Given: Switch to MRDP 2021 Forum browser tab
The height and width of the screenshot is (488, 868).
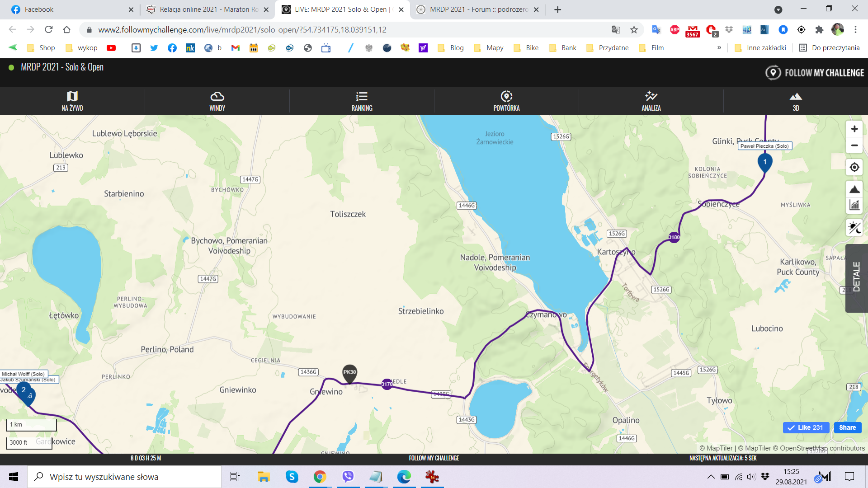Looking at the screenshot, I should click(477, 9).
